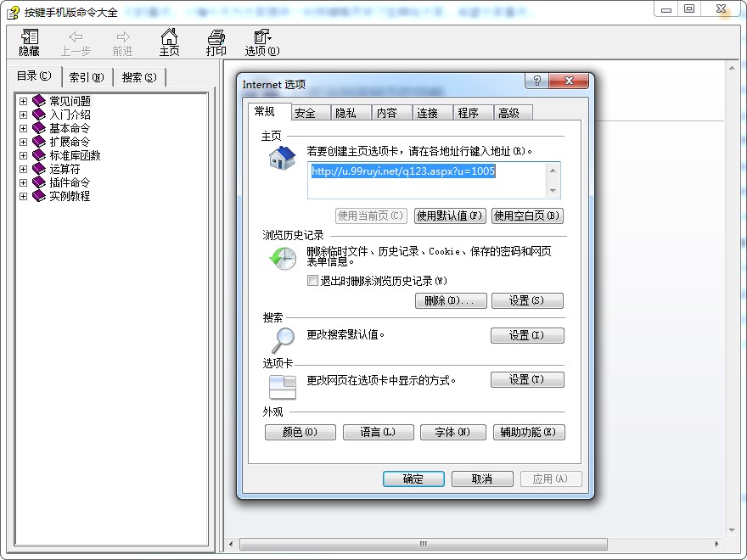Click the URL box scroll down arrow
The width and height of the screenshot is (747, 560).
click(x=553, y=191)
